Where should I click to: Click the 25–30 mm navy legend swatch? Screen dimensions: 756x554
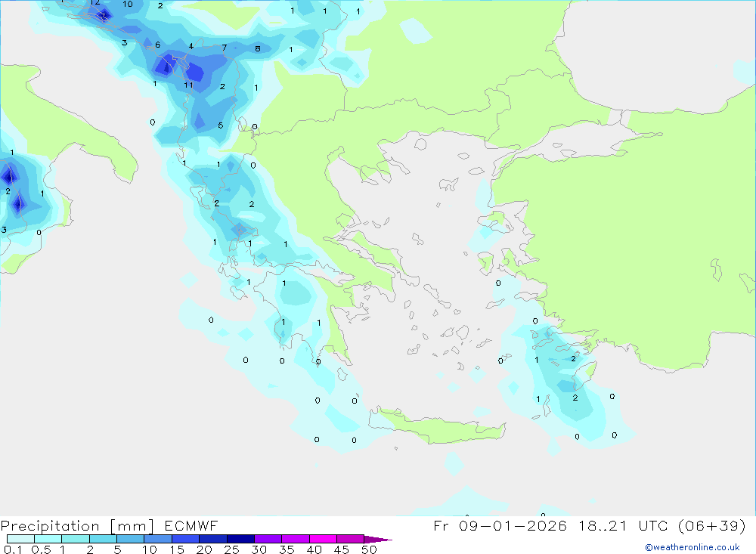tap(240, 539)
